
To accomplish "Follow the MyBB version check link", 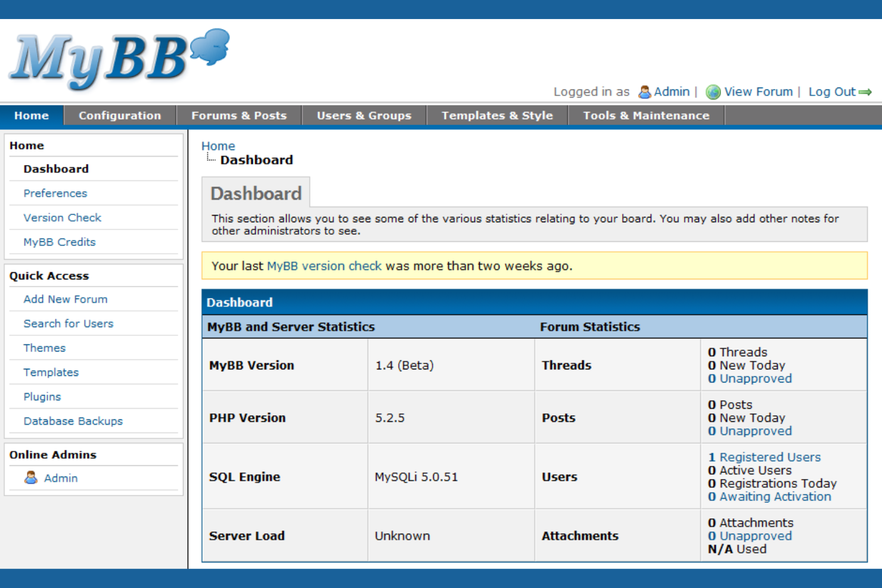I will point(324,266).
